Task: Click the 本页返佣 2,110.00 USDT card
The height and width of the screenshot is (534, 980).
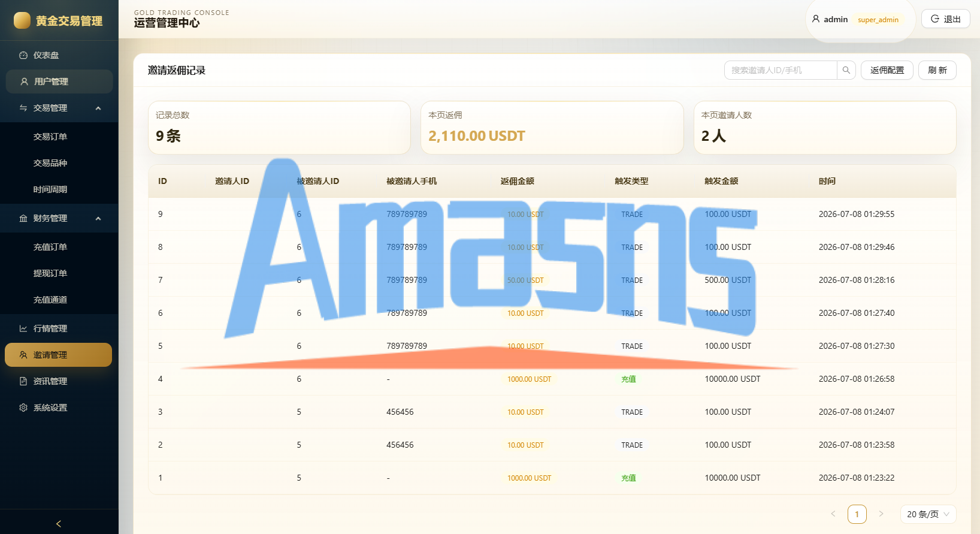Action: click(x=552, y=128)
